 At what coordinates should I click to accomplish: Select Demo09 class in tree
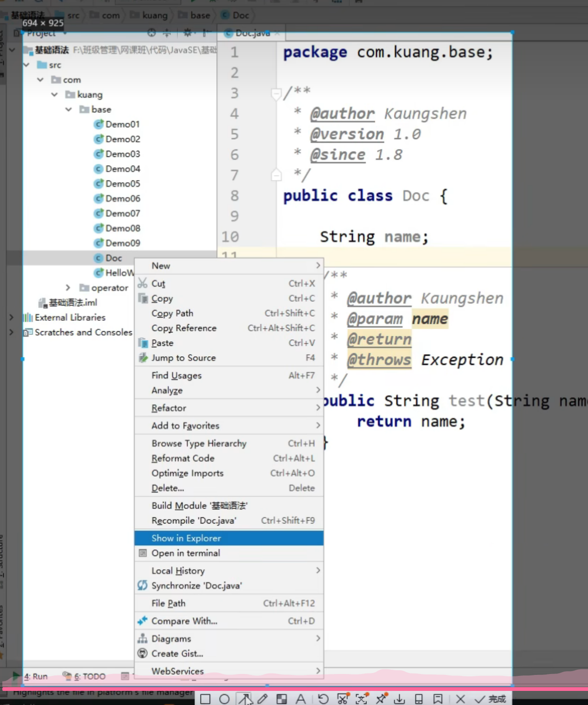tap(117, 243)
